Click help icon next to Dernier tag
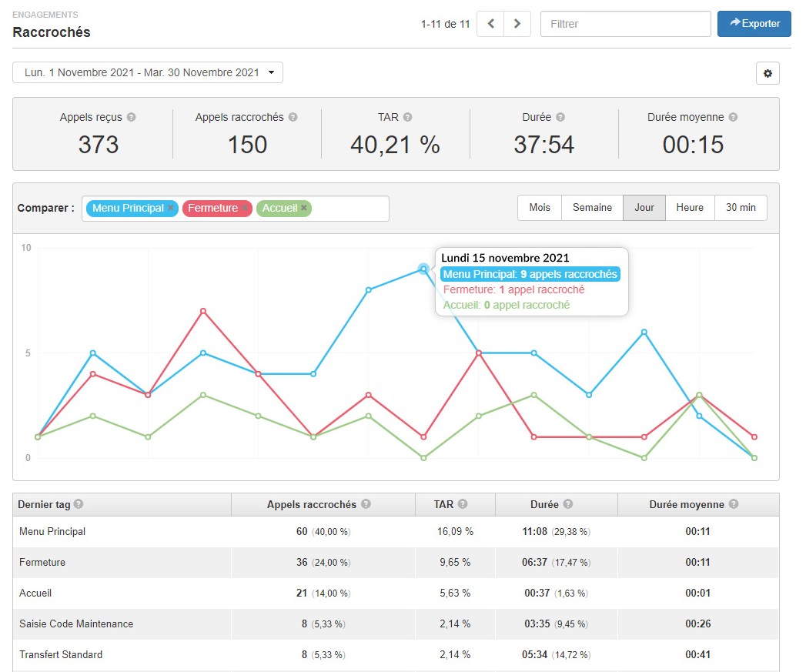 click(x=79, y=505)
